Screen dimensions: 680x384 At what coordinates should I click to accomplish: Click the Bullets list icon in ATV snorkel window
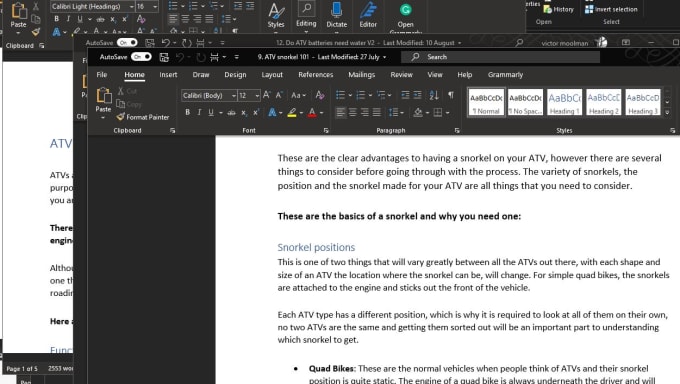[340, 95]
